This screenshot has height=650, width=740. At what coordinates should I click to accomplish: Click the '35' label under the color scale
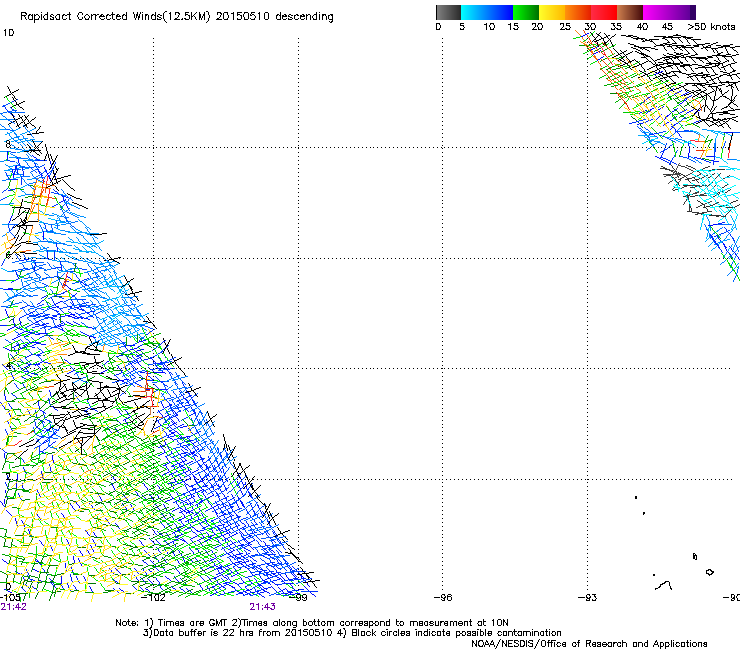tap(616, 27)
